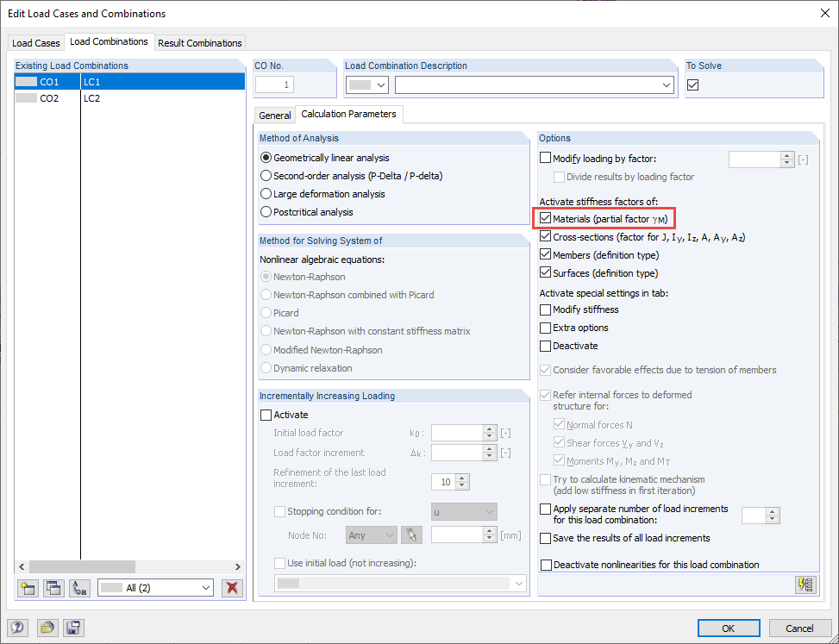Select Postcritical analysis option

click(x=266, y=212)
